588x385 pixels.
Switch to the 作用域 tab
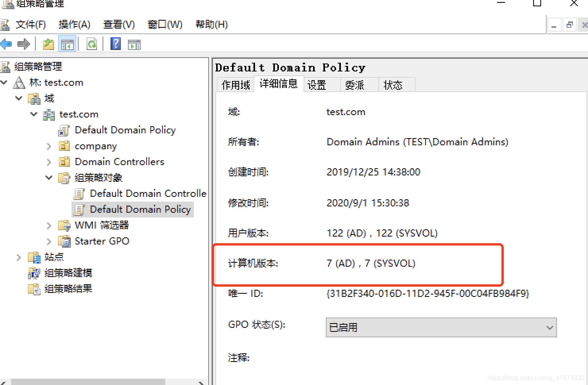click(x=236, y=85)
